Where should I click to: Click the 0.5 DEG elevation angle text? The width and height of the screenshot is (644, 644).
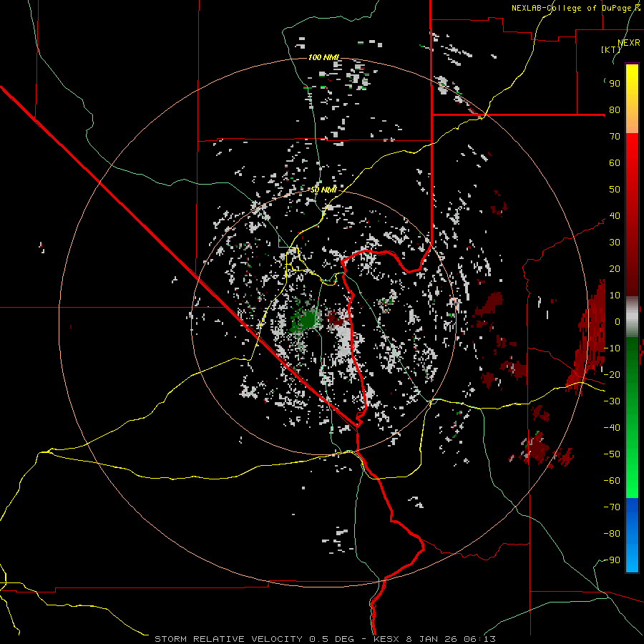331,639
